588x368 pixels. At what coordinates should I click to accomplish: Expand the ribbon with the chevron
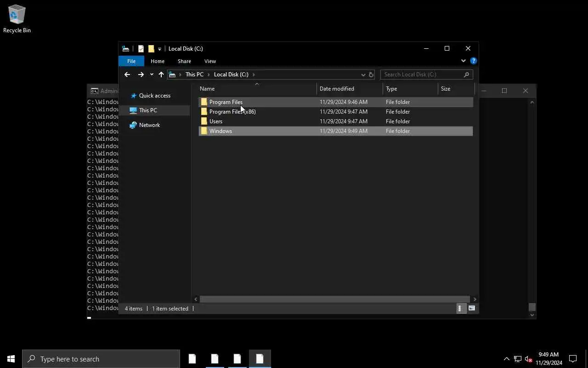pos(464,61)
